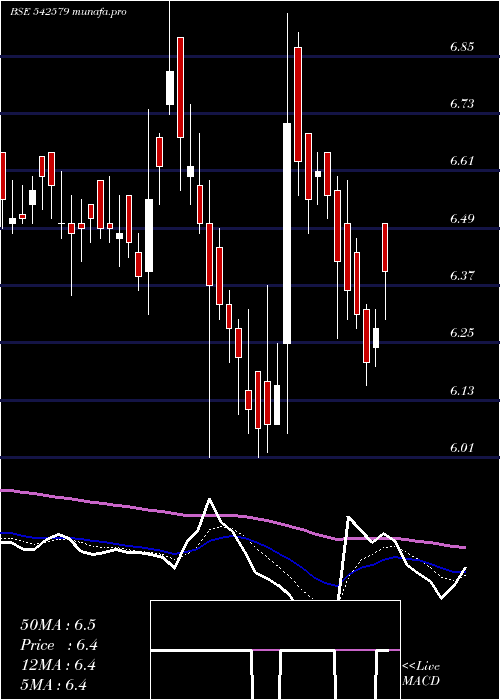Click the MACD histogram box at the bottom
The height and width of the screenshot is (700, 500).
tap(275, 650)
